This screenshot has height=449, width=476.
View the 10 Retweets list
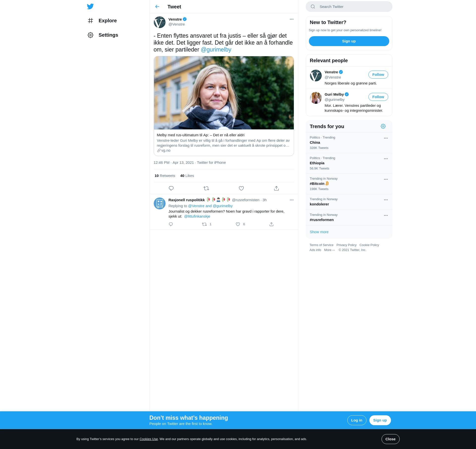click(x=165, y=176)
